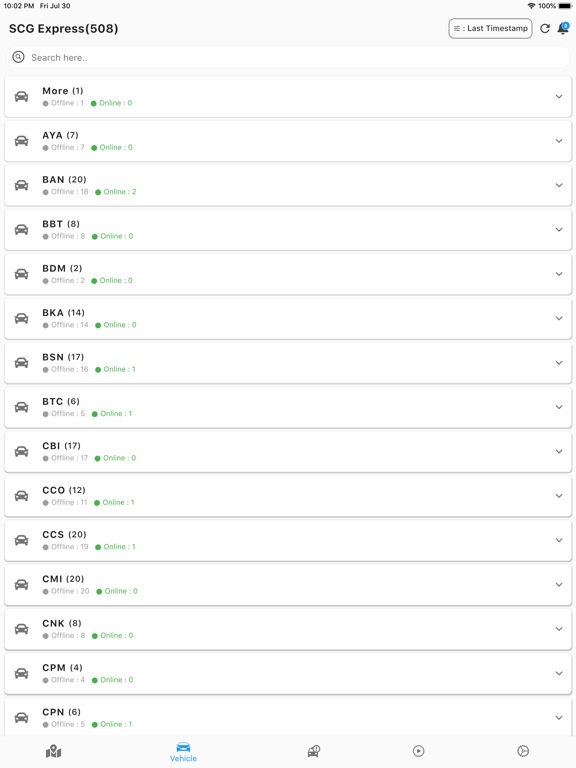The width and height of the screenshot is (576, 768).
Task: Tap the car icon beside BAN group
Action: pyautogui.click(x=22, y=185)
